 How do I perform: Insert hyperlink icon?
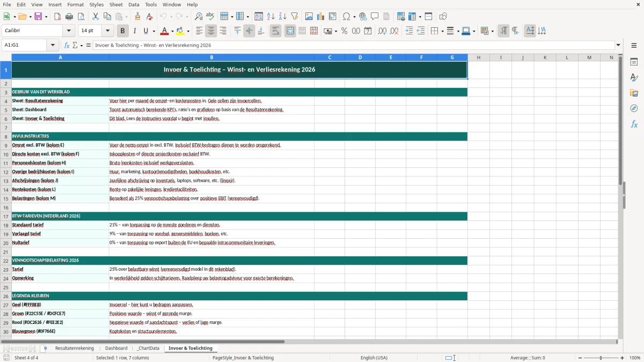coord(363,17)
